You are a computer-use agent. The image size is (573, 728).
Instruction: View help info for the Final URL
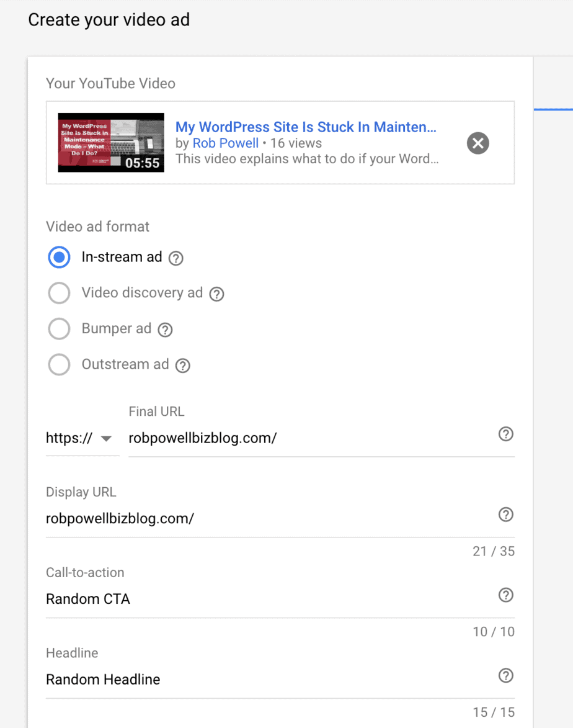pos(506,434)
